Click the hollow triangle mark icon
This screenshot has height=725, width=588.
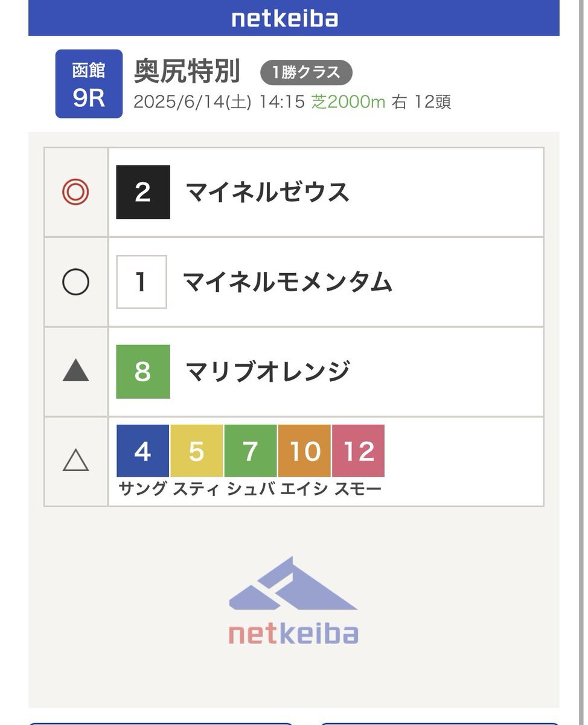[76, 461]
